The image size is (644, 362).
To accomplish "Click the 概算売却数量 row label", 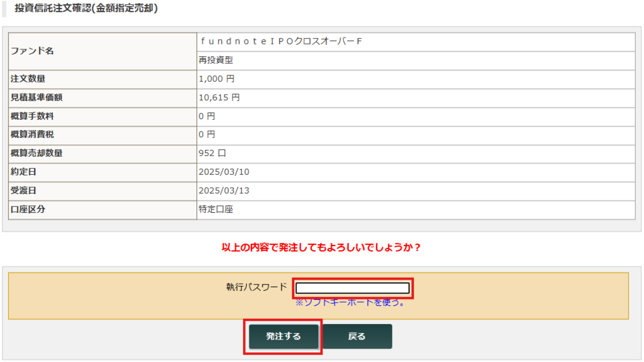I will (36, 153).
